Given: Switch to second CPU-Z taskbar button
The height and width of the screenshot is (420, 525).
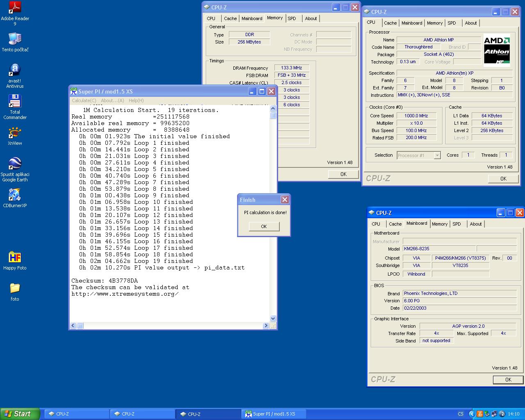Looking at the screenshot, I should [x=142, y=414].
